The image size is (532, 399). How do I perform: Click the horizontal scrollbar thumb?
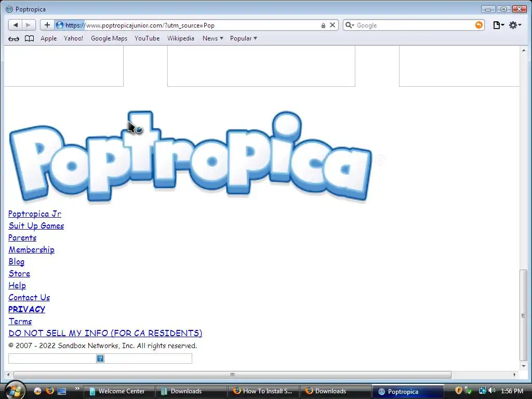pos(232,375)
